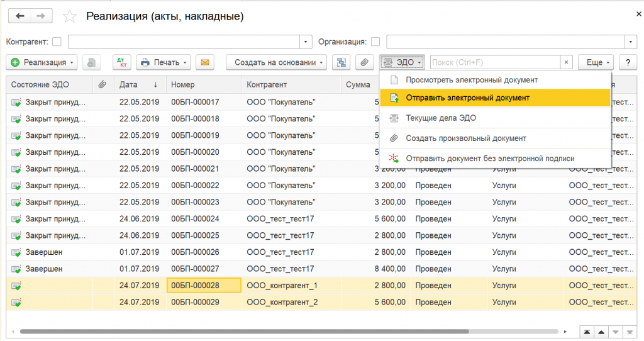Select Услуги in row 00БП-000023
The width and height of the screenshot is (644, 341).
coord(504,203)
